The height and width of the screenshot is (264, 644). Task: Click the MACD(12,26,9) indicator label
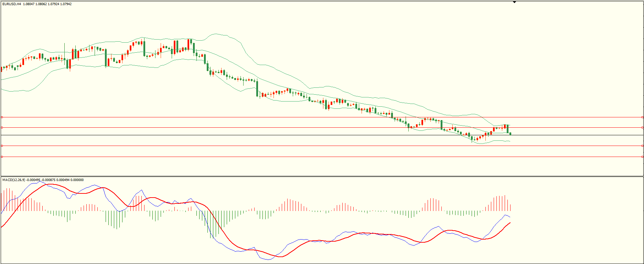[14, 180]
